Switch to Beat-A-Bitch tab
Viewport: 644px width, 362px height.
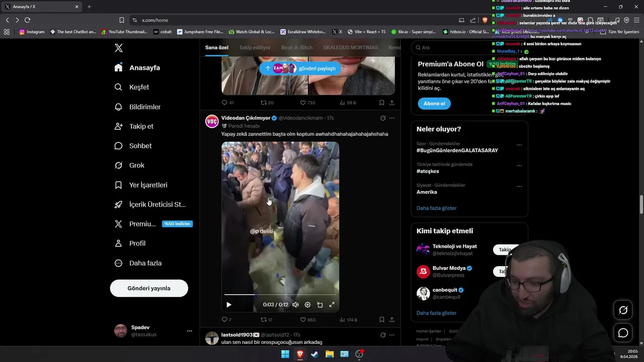297,48
